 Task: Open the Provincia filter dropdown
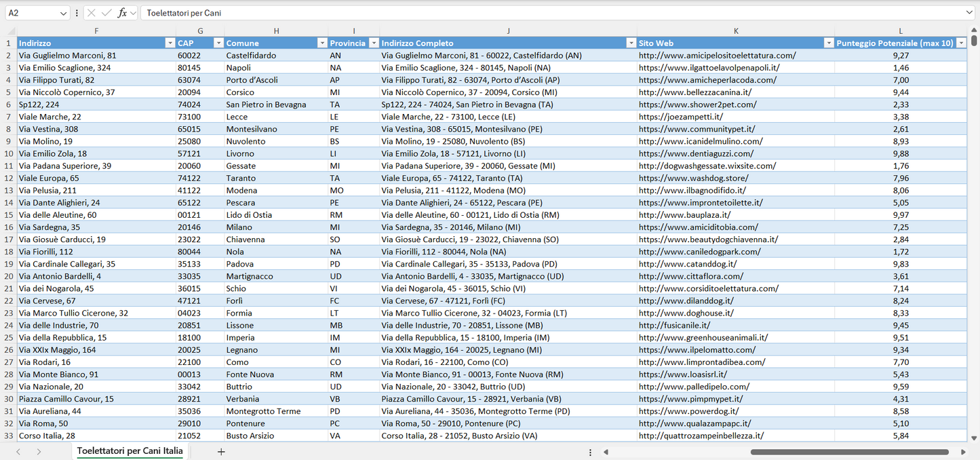[x=372, y=43]
